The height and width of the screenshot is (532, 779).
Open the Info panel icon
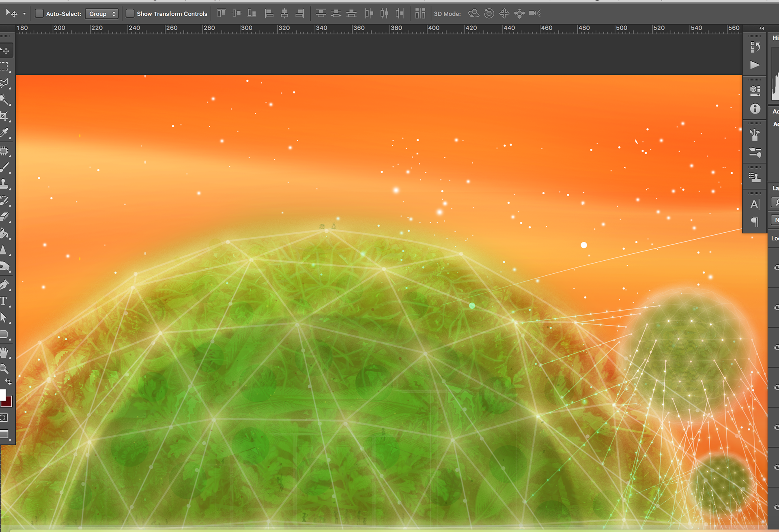pyautogui.click(x=755, y=109)
